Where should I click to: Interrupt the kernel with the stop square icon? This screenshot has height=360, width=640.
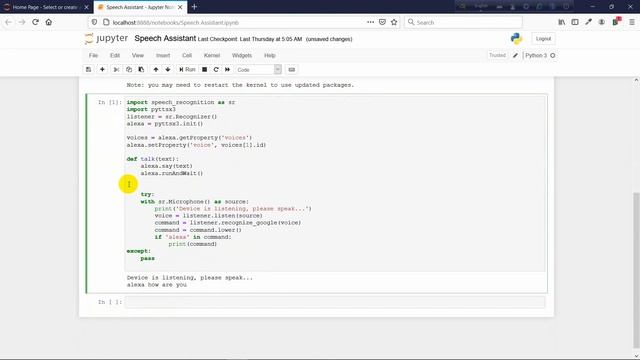click(204, 69)
